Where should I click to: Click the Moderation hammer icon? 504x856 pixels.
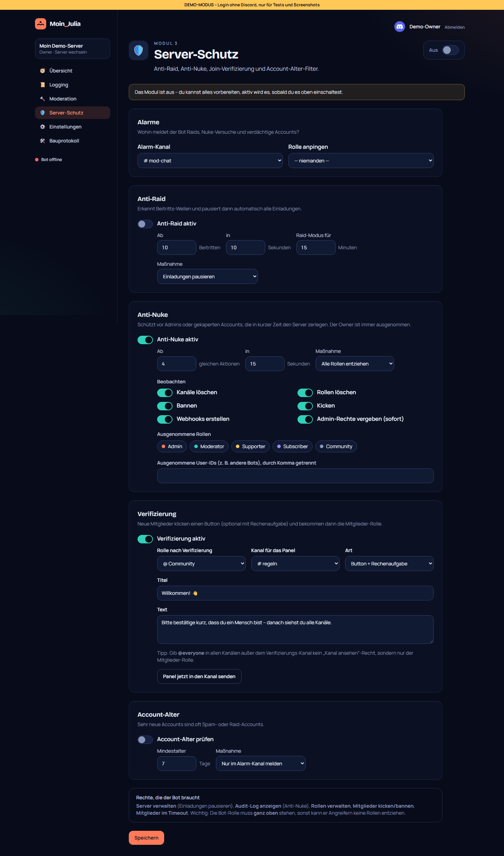(x=43, y=99)
